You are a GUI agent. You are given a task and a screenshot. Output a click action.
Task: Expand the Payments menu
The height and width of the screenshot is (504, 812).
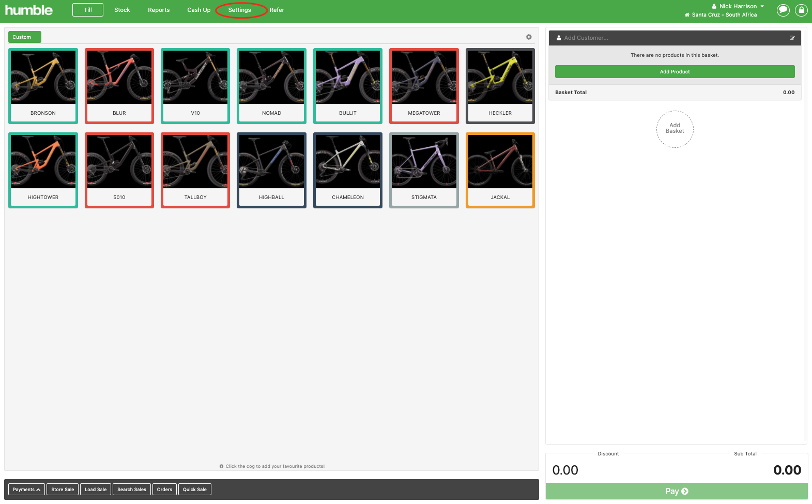(26, 490)
